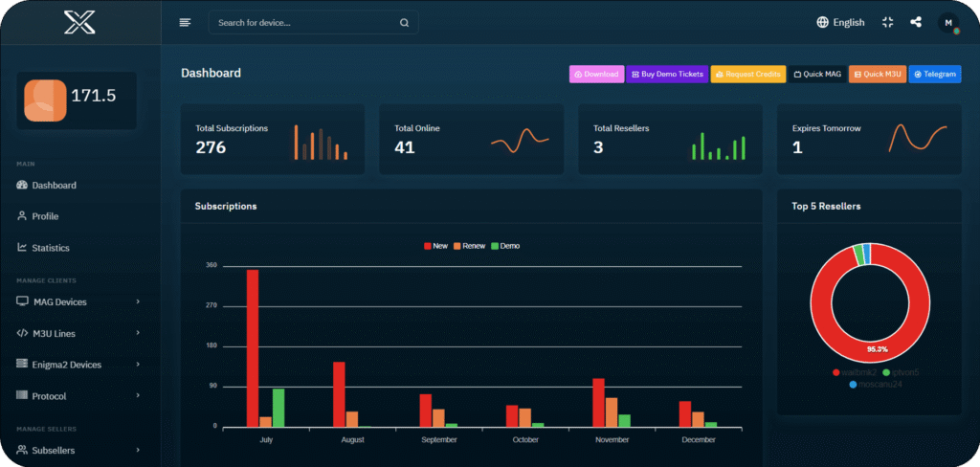Open Profile in the sidebar
Viewport: 980px width, 467px height.
[x=45, y=216]
